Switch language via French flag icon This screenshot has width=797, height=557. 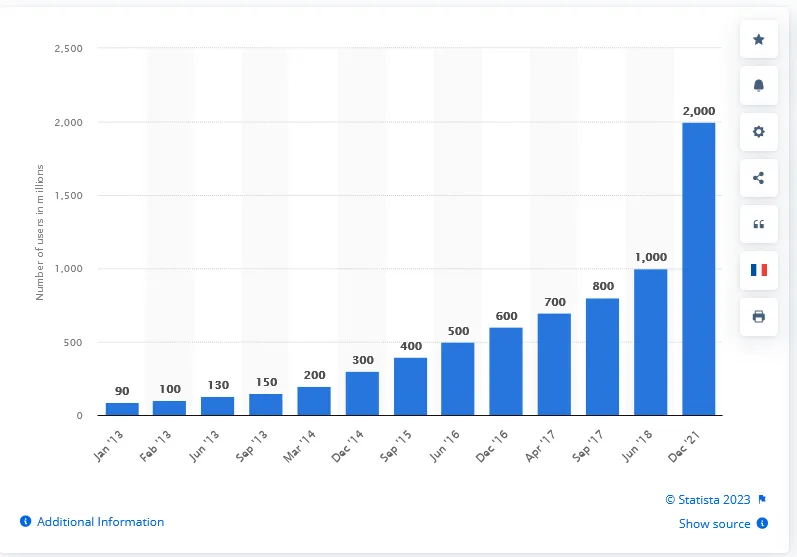758,270
